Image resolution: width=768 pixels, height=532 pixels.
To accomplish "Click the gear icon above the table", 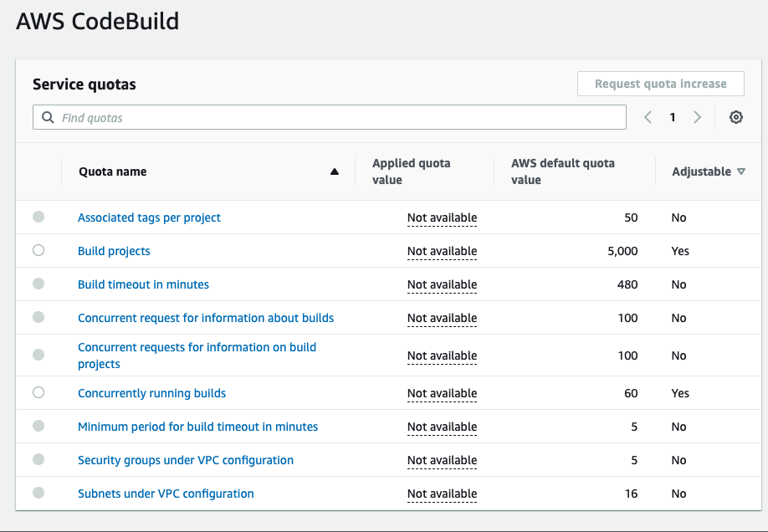I will tap(735, 117).
